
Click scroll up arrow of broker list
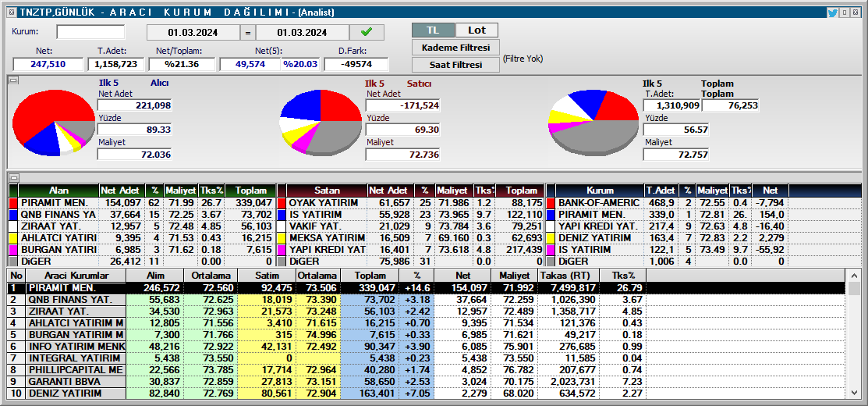pos(854,276)
